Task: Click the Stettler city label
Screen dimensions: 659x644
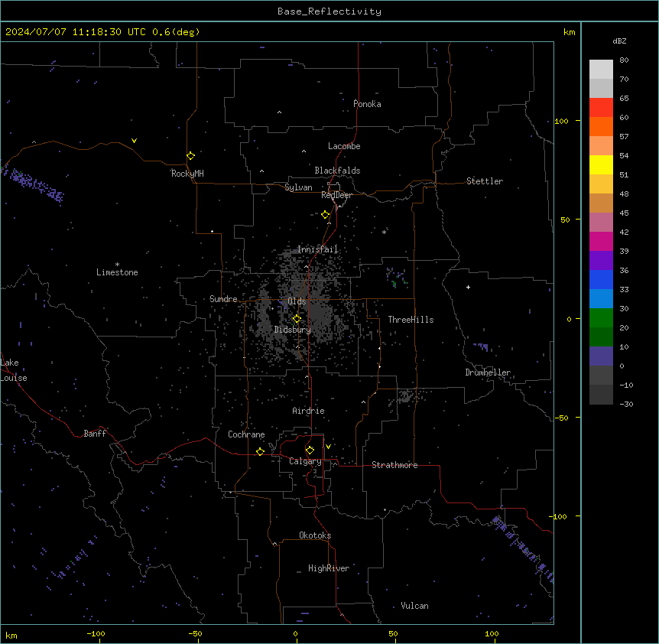Action: [484, 181]
